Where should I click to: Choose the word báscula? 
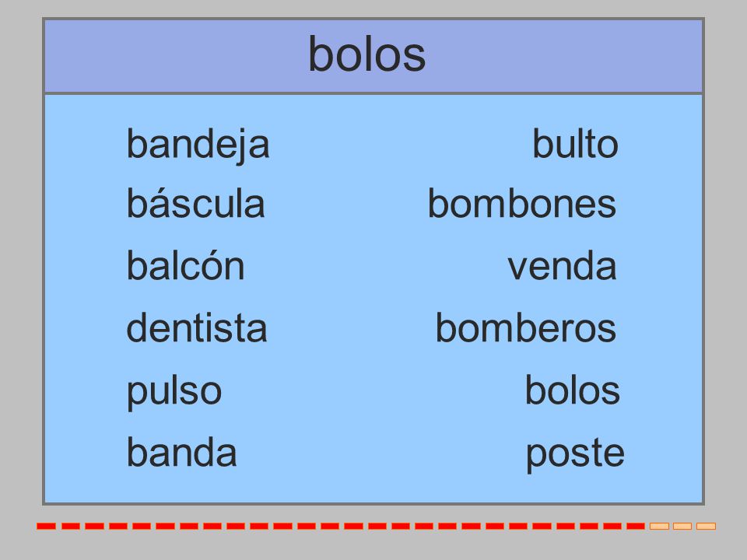pos(195,203)
